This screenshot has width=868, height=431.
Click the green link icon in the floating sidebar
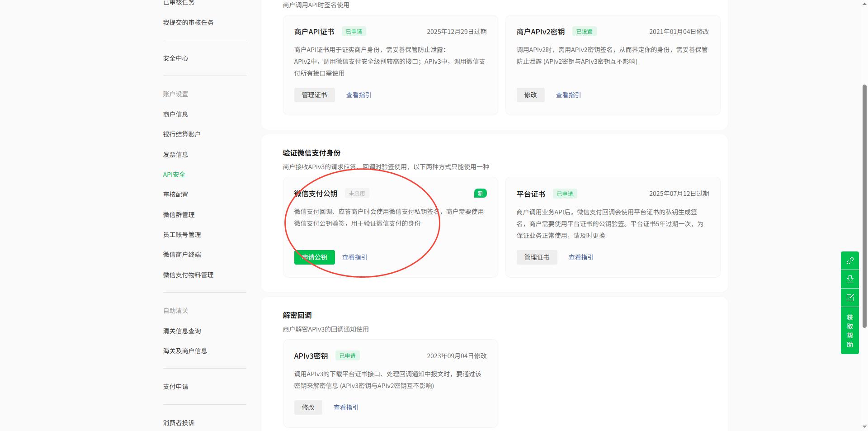[x=849, y=260]
